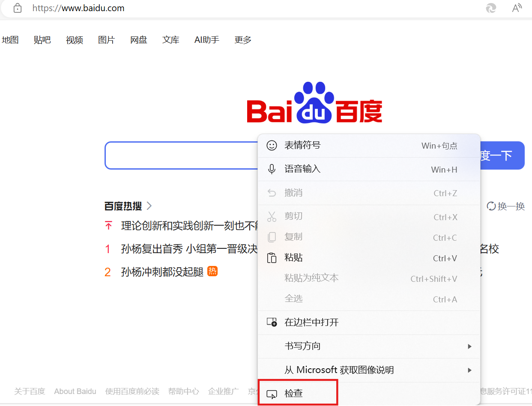Viewport: 532px width, 406px height.
Task: Click the greyed 剪切 entry
Action: click(x=369, y=216)
